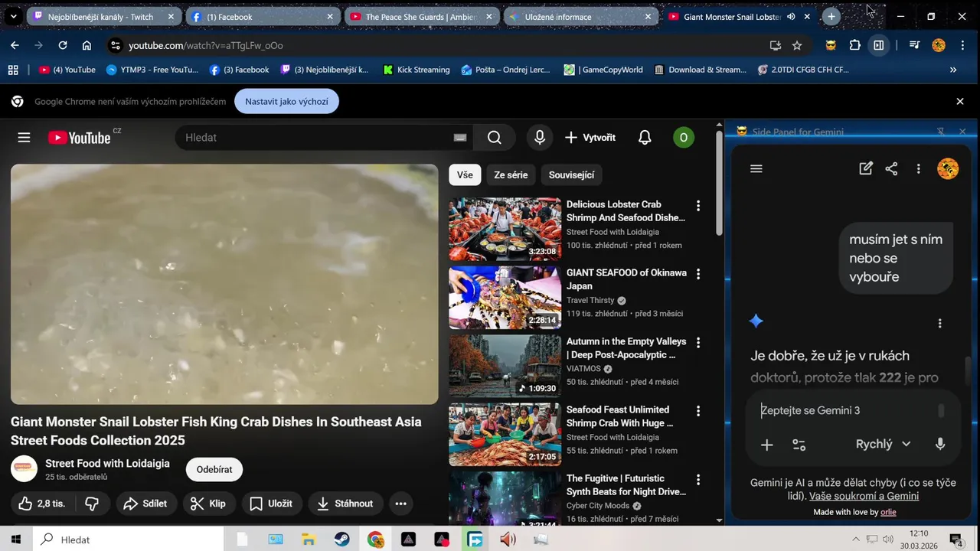Click the Uložit save button
The image size is (980, 551).
[272, 504]
